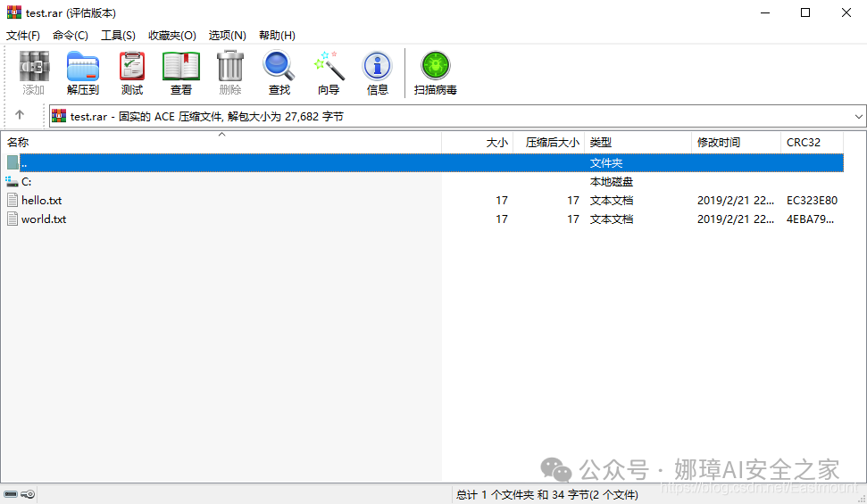Click 文本文档 type in hello.txt row
Screen dimensions: 867x504
612,200
